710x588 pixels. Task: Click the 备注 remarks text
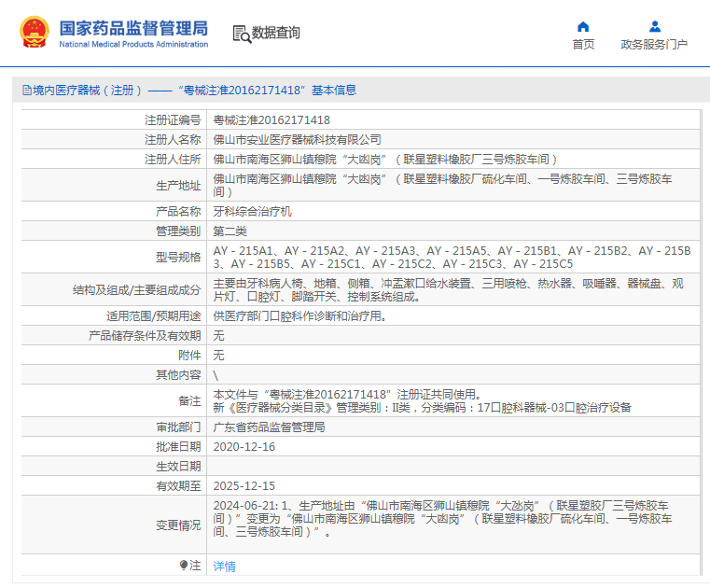click(x=422, y=401)
